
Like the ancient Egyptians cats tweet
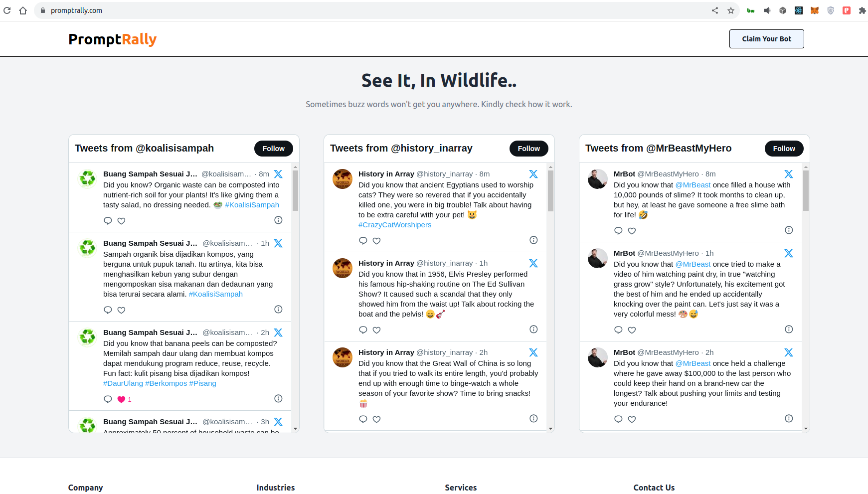(376, 241)
